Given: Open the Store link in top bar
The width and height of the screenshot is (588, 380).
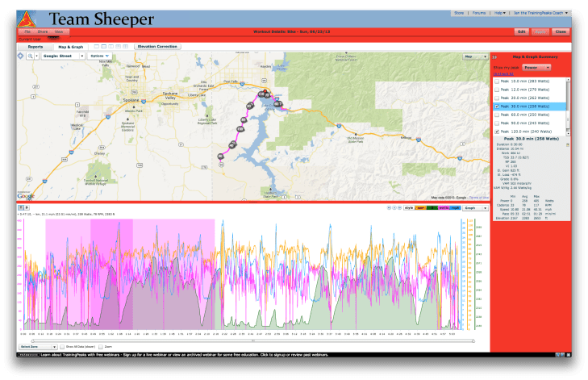Looking at the screenshot, I should point(459,13).
